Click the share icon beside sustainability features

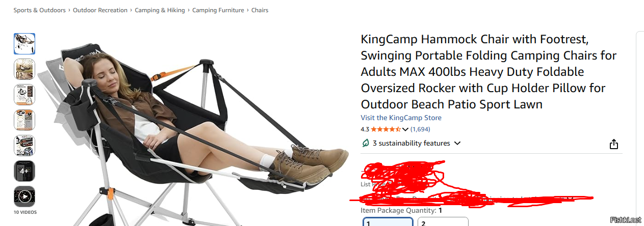pyautogui.click(x=614, y=144)
